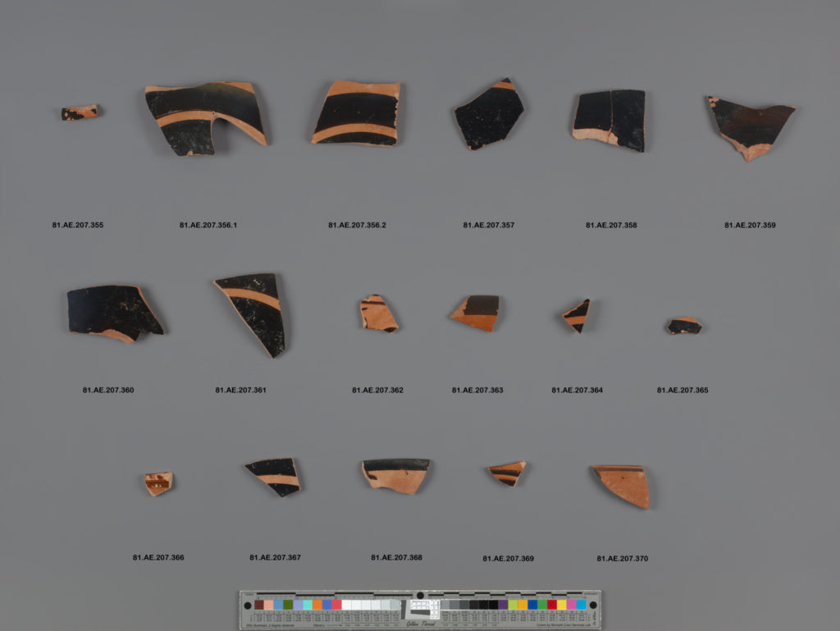Select the rim fragment above label 81.AE.207.368

pyautogui.click(x=396, y=474)
